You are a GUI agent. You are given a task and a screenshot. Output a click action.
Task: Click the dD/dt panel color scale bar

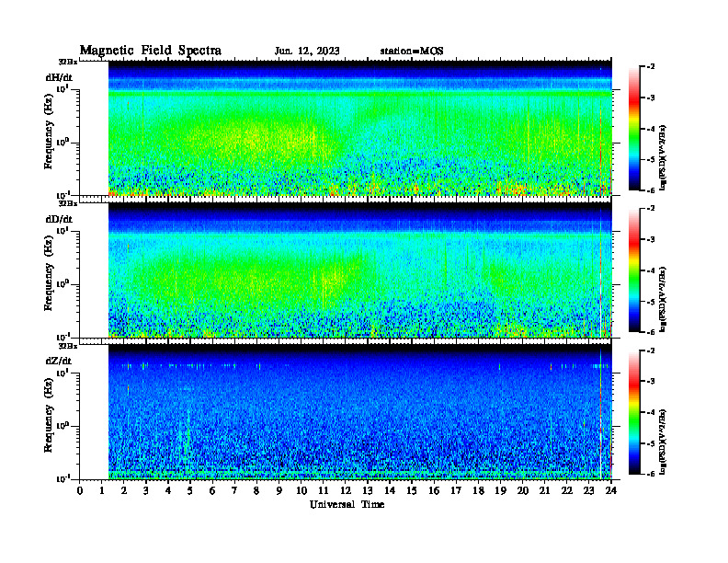click(x=633, y=270)
